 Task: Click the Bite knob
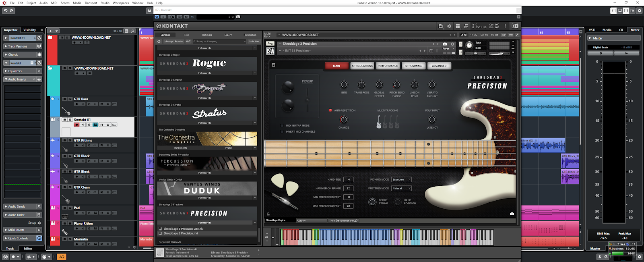[x=344, y=85]
